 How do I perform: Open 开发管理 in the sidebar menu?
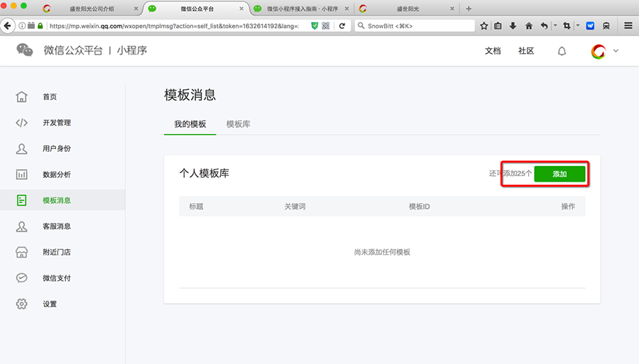coord(57,123)
